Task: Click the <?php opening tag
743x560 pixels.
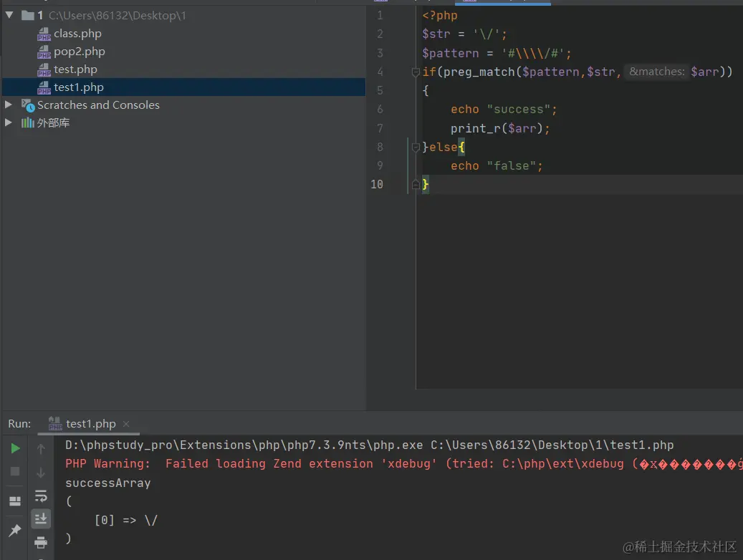Action: point(440,15)
